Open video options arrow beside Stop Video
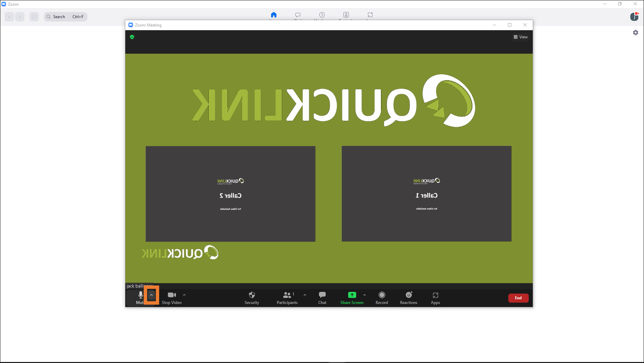644x363 pixels. click(184, 295)
